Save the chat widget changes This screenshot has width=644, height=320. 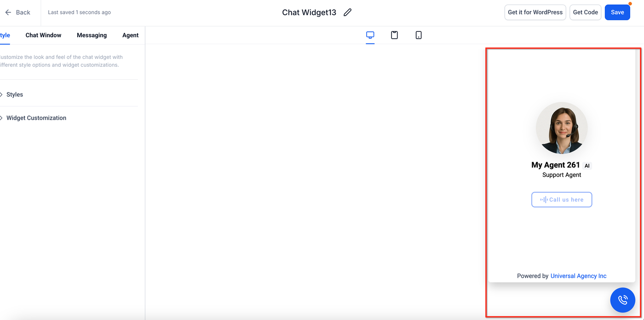coord(617,12)
